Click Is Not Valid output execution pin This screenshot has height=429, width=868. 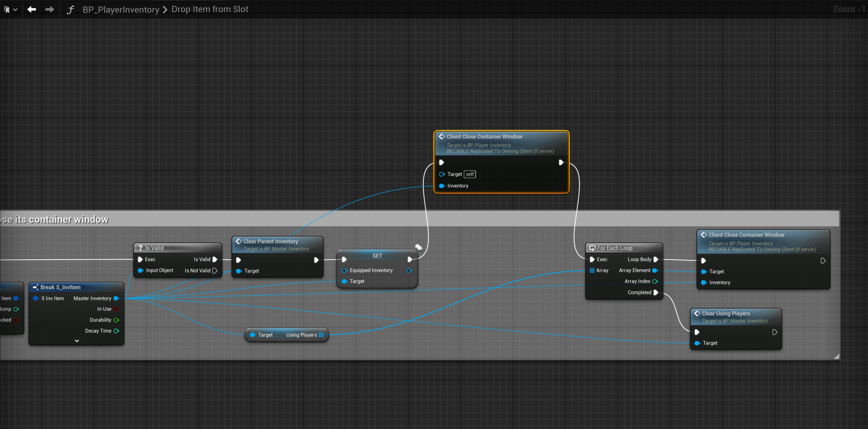(x=215, y=271)
